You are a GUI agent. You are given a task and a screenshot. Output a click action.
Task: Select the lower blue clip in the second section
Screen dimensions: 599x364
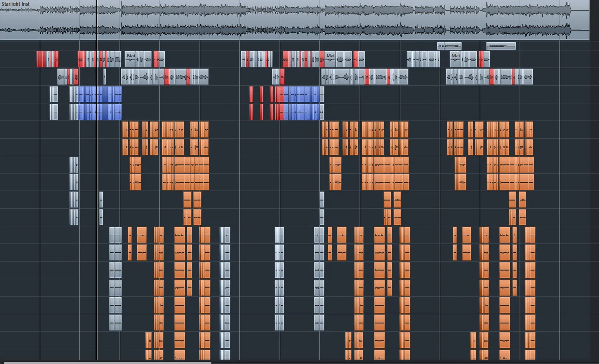(x=302, y=112)
